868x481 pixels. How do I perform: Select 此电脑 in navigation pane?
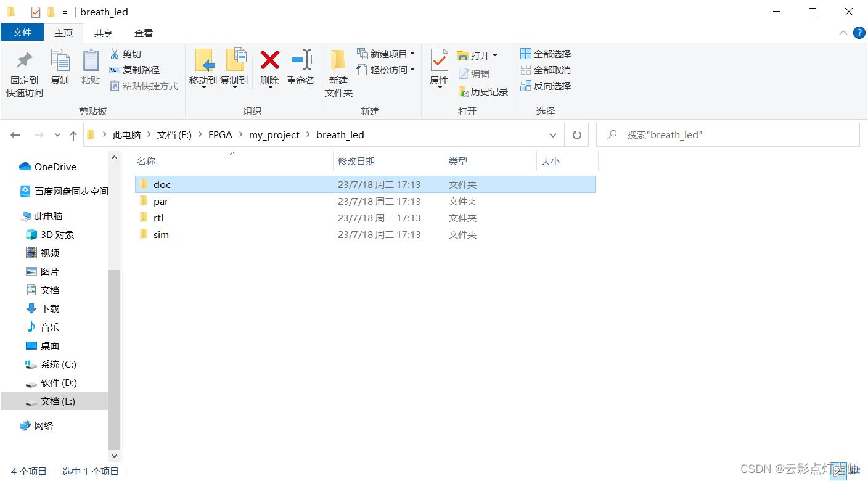(42, 216)
